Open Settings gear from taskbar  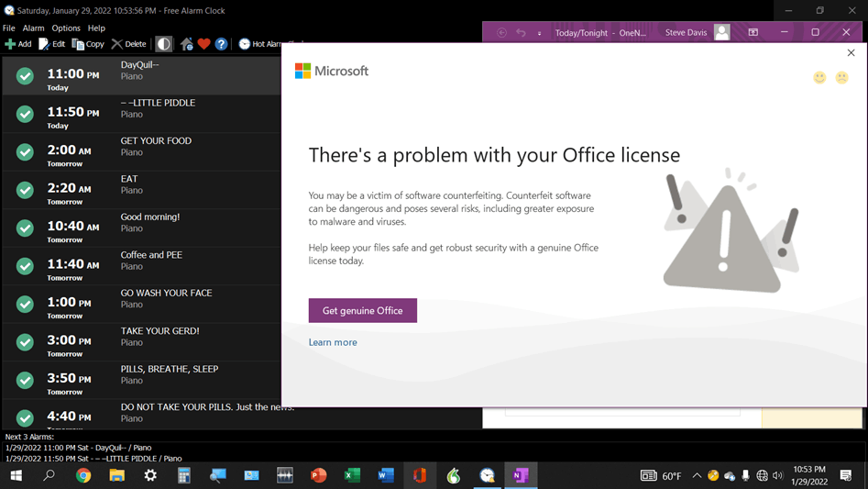click(x=150, y=475)
